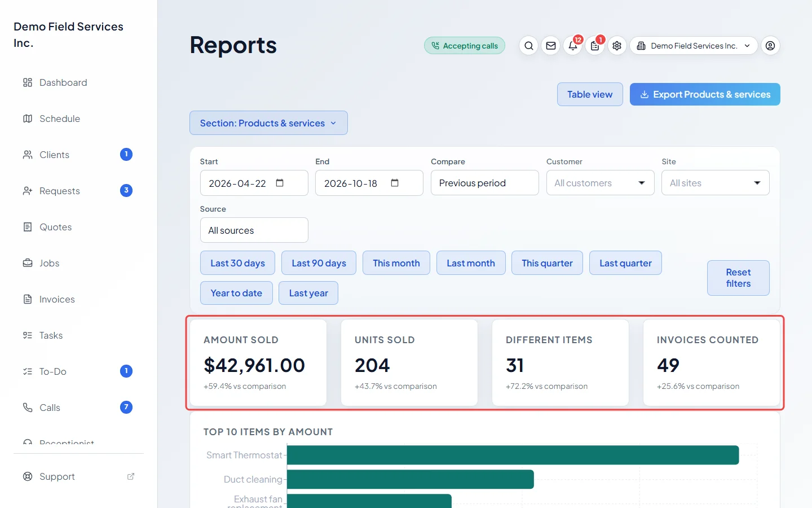Click the Quotes document icon in sidebar
The image size is (812, 508).
(x=28, y=227)
